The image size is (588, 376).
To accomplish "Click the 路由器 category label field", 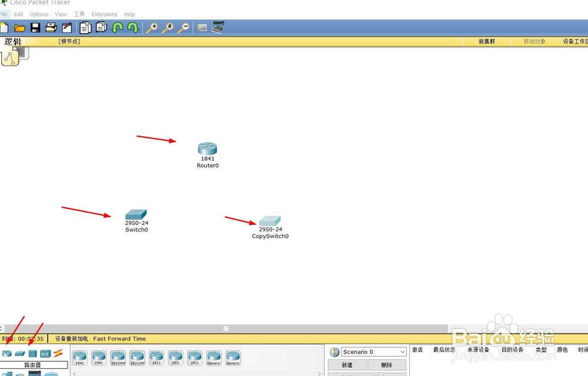I will [x=32, y=365].
